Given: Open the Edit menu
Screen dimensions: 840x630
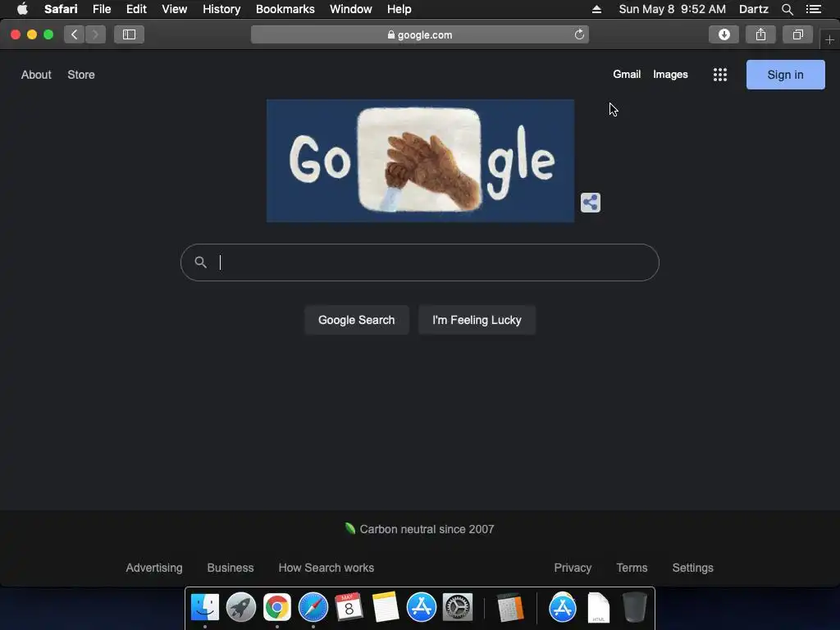Looking at the screenshot, I should click(136, 9).
